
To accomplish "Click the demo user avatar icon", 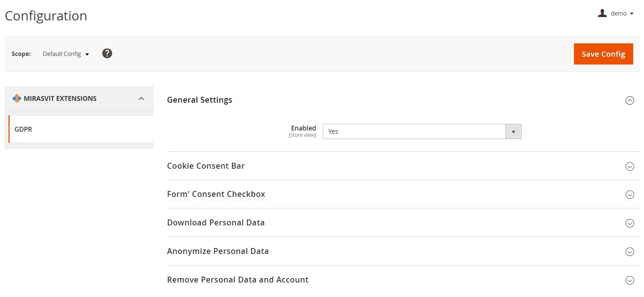I will click(602, 13).
